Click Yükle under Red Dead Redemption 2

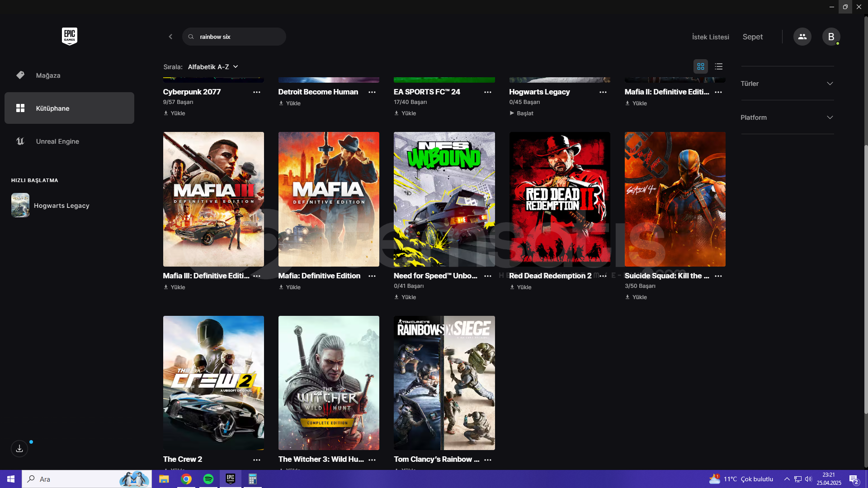[520, 287]
